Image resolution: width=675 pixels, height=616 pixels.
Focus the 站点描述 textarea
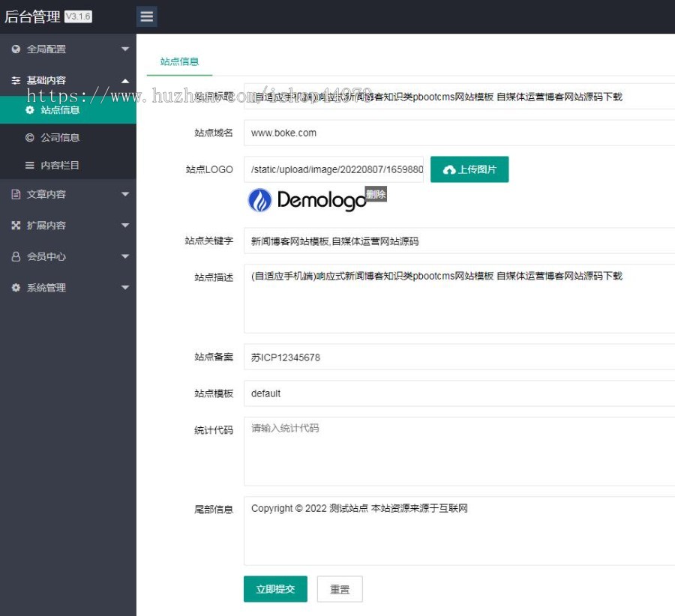459,298
